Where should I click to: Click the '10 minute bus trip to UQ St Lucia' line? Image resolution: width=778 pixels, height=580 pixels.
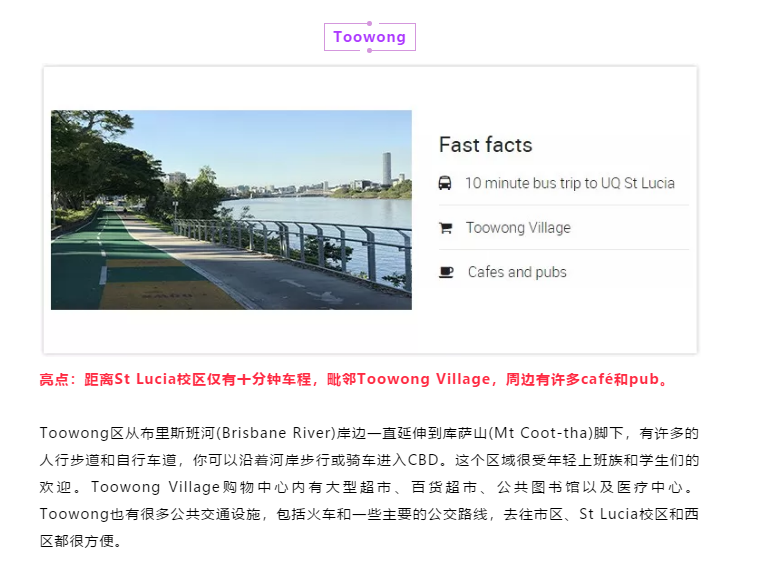569,183
